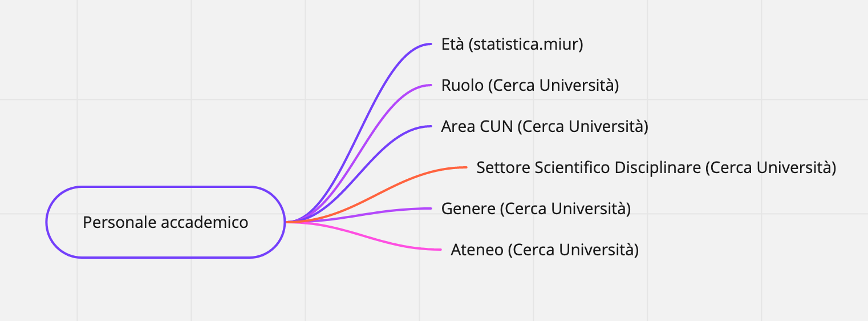The height and width of the screenshot is (321, 868).
Task: Click the junction where branches meet root node
Action: 287,222
